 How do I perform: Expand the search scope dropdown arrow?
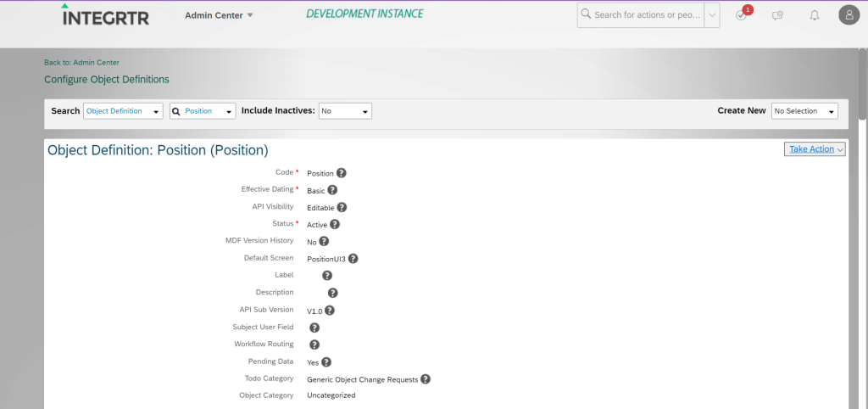click(x=712, y=15)
